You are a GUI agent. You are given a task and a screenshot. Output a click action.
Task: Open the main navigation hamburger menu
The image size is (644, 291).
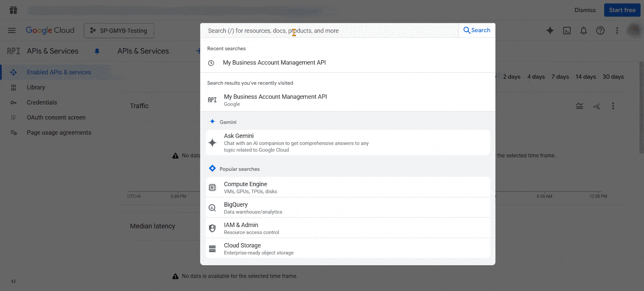(12, 31)
